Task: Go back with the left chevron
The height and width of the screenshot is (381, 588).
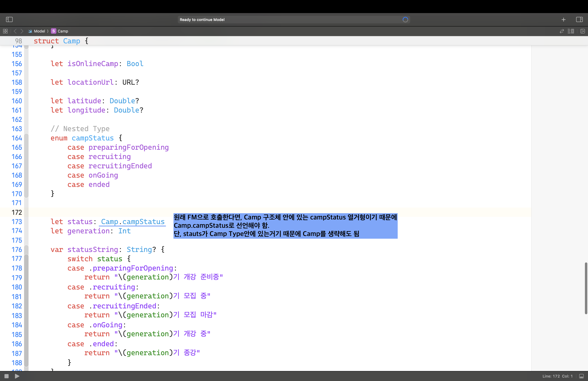Action: click(15, 31)
